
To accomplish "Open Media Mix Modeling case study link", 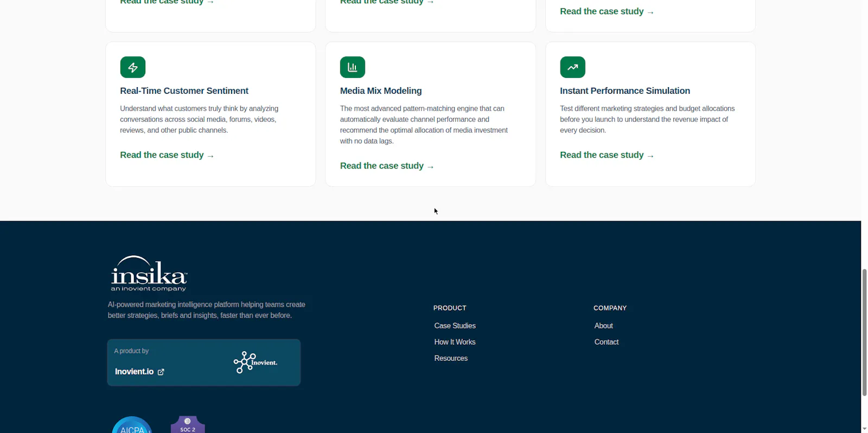I will tap(387, 166).
